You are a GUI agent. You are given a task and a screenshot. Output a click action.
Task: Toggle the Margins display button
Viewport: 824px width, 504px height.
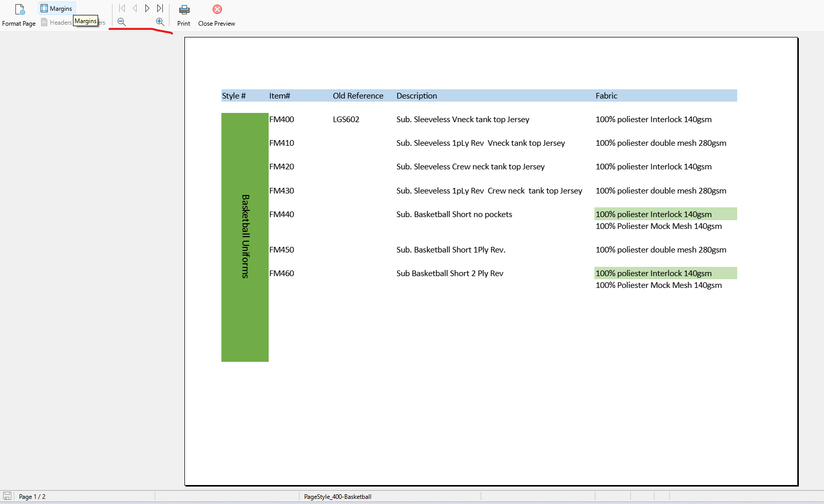point(57,8)
